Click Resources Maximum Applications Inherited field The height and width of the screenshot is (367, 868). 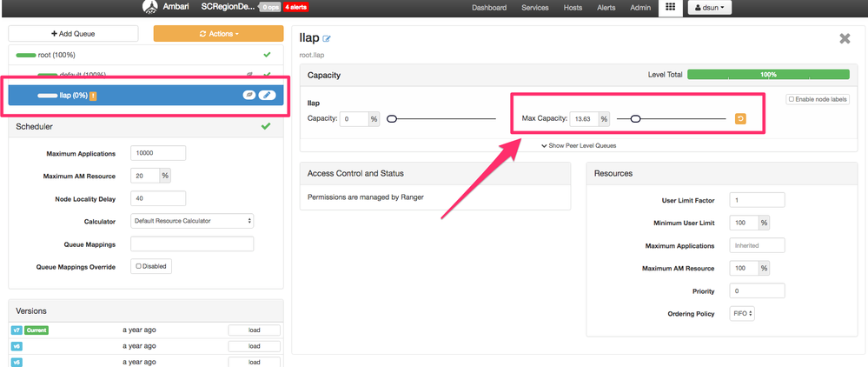tap(758, 245)
